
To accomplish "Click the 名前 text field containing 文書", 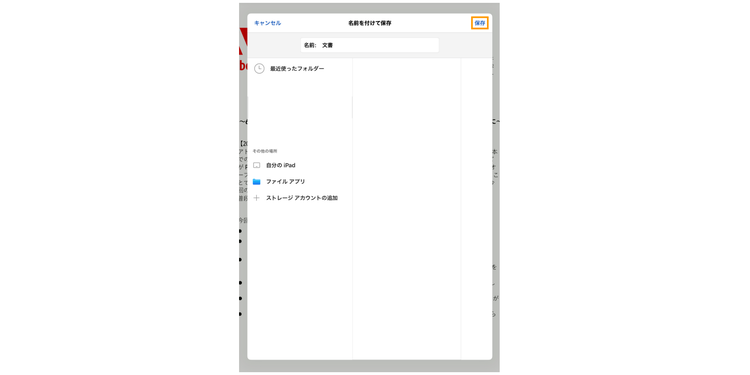I will [370, 45].
